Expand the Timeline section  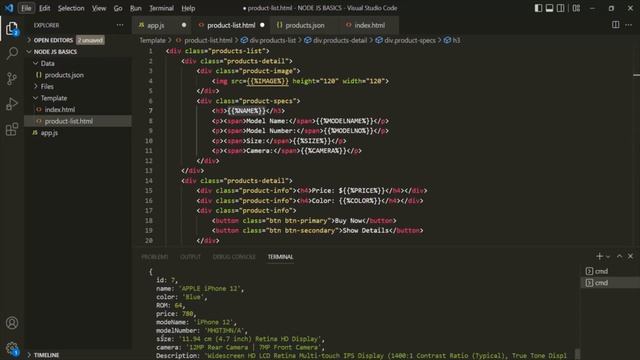tap(46, 355)
